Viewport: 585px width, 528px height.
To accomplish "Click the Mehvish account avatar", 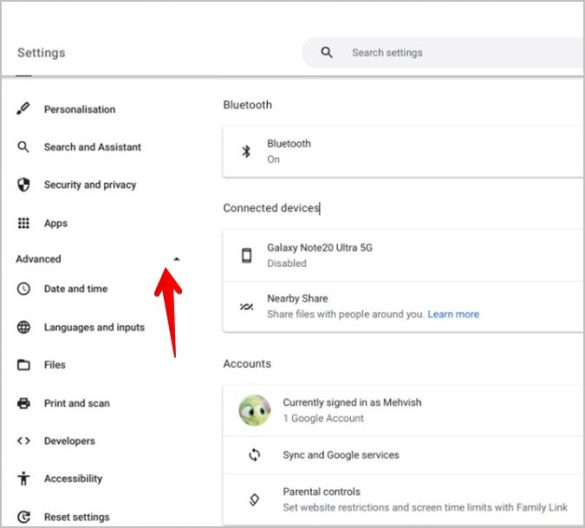I will click(254, 410).
